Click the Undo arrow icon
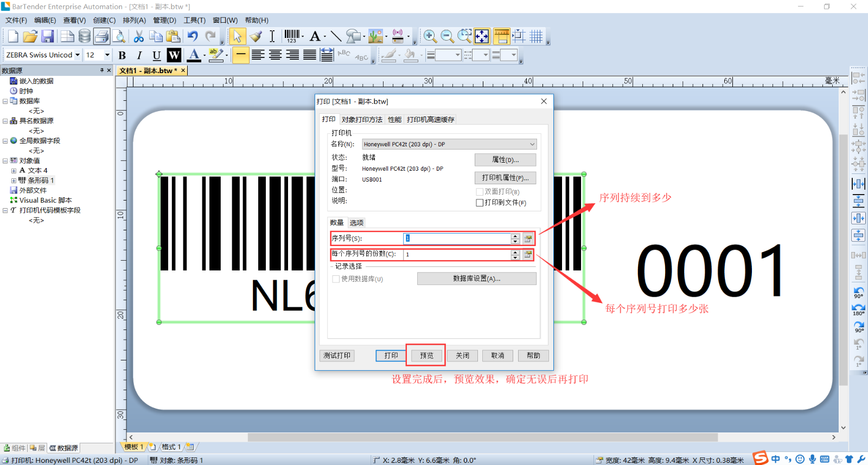 click(x=193, y=36)
